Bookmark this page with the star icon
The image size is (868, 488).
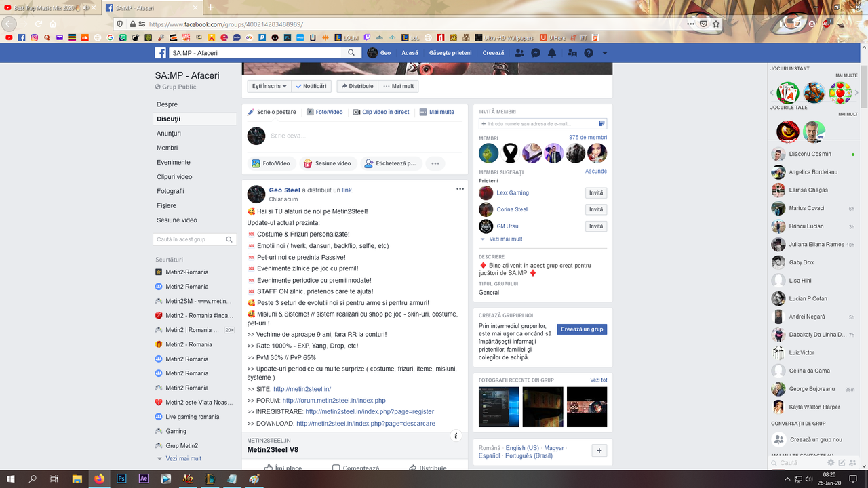pos(716,24)
